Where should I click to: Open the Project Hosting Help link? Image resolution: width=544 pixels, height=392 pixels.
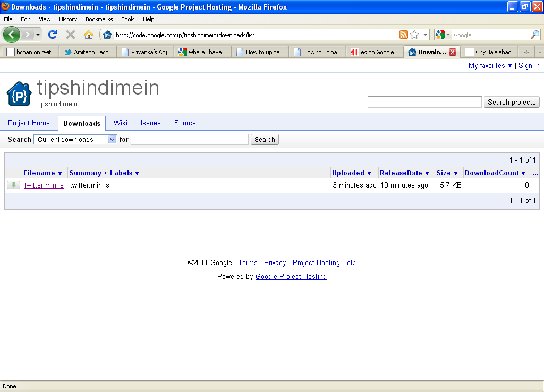point(324,262)
